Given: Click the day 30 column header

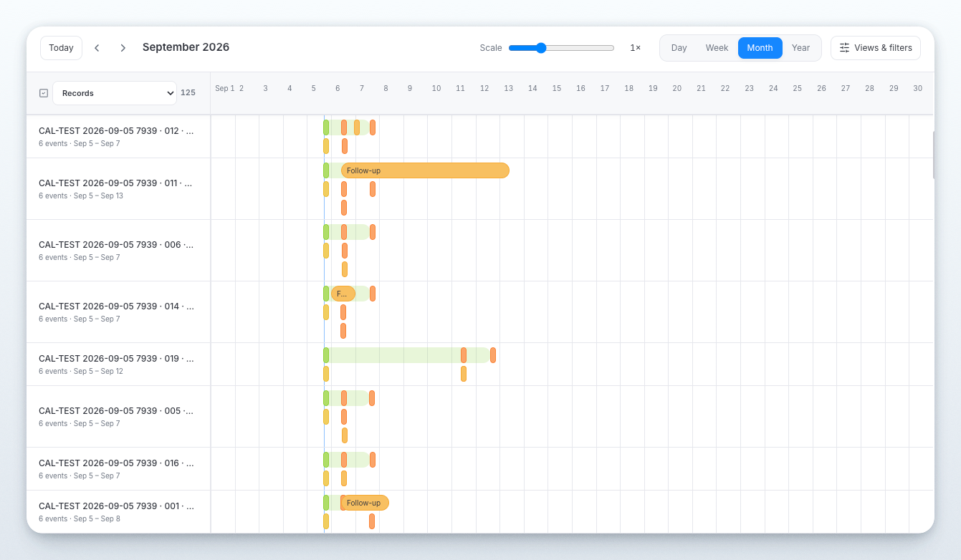Looking at the screenshot, I should coord(917,88).
